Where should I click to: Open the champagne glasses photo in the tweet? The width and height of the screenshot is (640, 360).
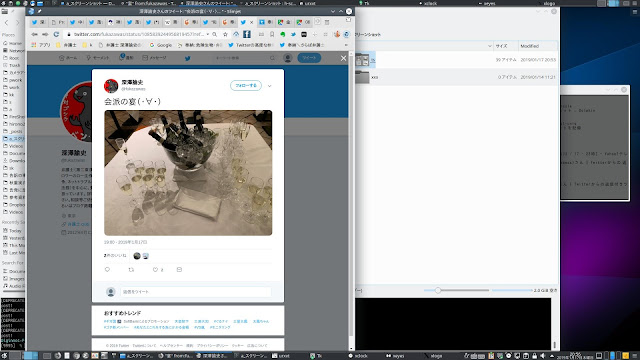(188, 173)
